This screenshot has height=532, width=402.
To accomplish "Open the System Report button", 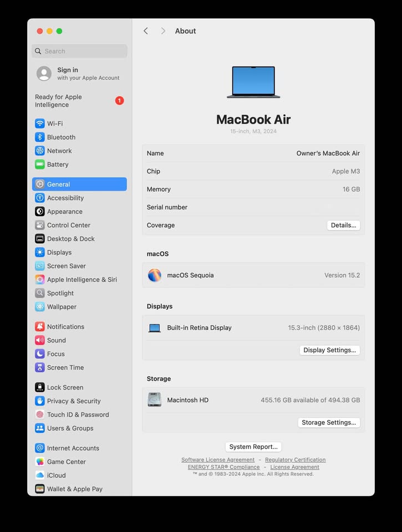I will point(253,447).
